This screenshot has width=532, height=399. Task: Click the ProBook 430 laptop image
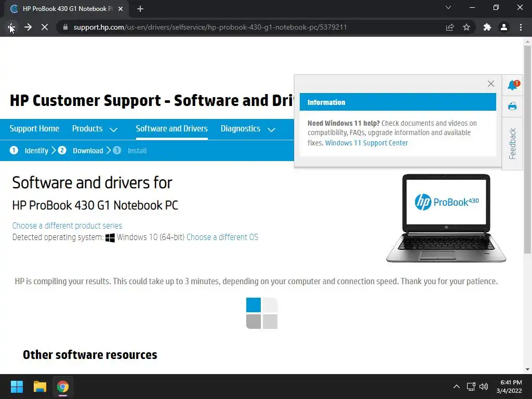(446, 218)
